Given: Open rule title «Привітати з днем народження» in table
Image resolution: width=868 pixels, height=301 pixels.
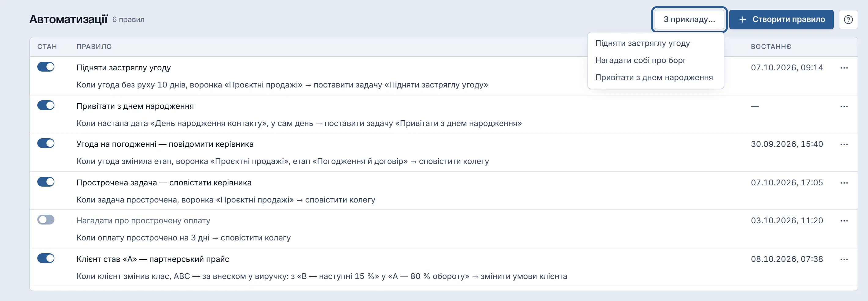Looking at the screenshot, I should coord(135,106).
